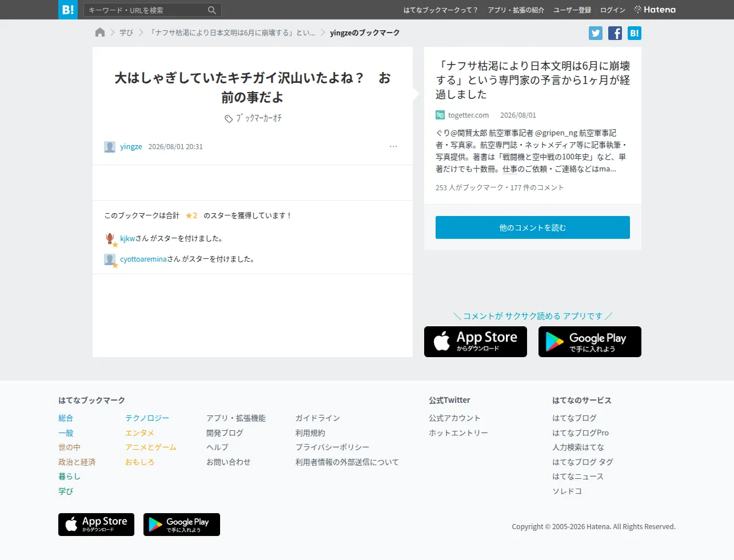The width and height of the screenshot is (734, 560).
Task: Share on Twitter icon
Action: [x=596, y=33]
